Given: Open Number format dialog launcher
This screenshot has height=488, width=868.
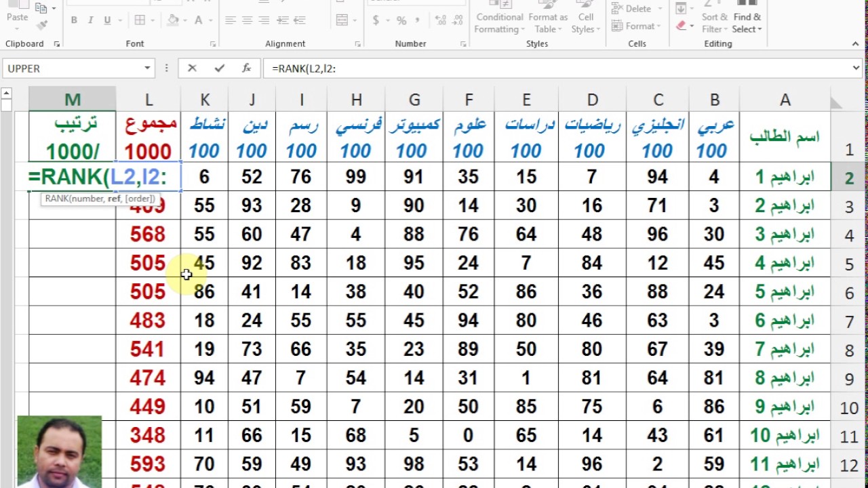Looking at the screenshot, I should pos(464,44).
